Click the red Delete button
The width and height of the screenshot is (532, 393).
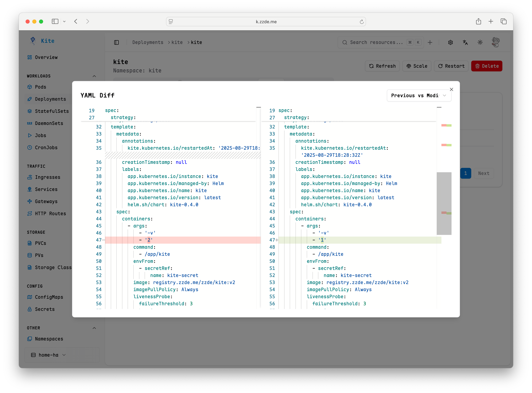tap(487, 66)
